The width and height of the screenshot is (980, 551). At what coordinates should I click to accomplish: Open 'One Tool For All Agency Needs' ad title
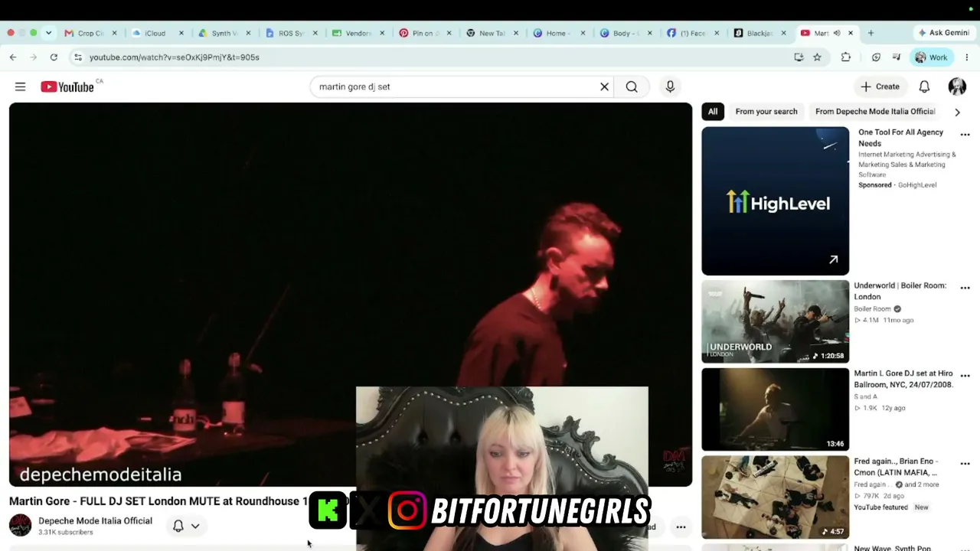pos(901,138)
